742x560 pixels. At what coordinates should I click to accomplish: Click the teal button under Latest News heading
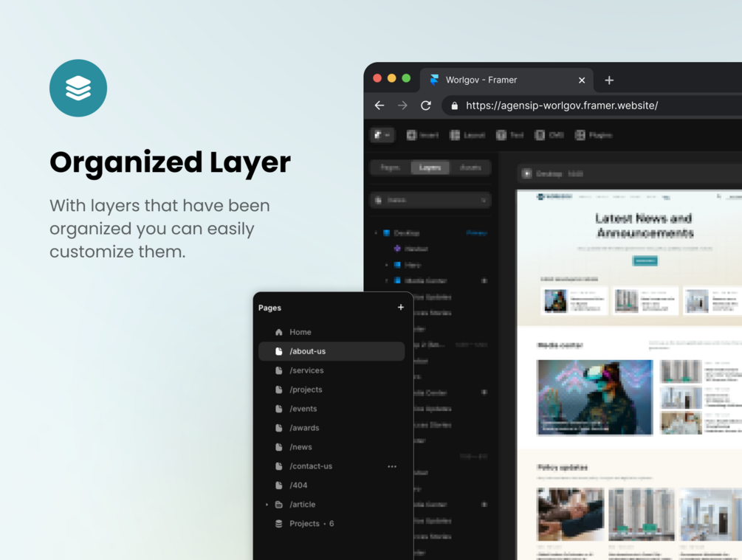click(645, 260)
